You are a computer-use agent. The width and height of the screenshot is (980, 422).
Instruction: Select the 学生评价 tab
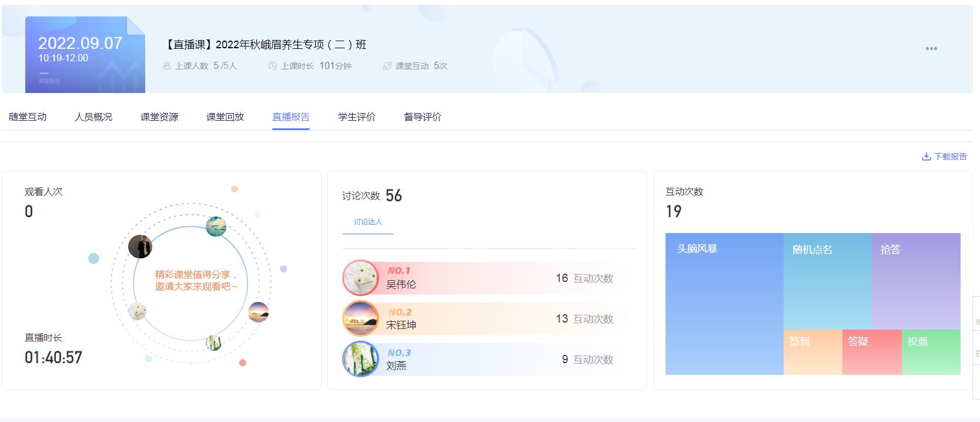point(357,117)
